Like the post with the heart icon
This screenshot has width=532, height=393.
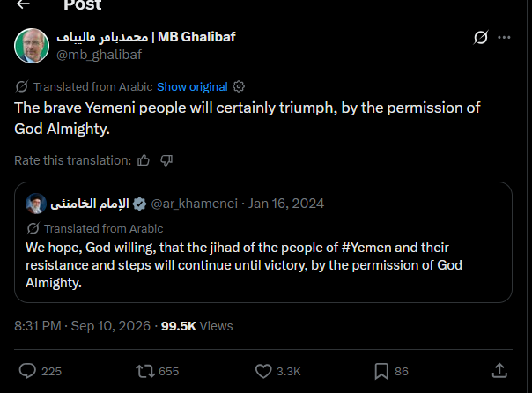(263, 371)
